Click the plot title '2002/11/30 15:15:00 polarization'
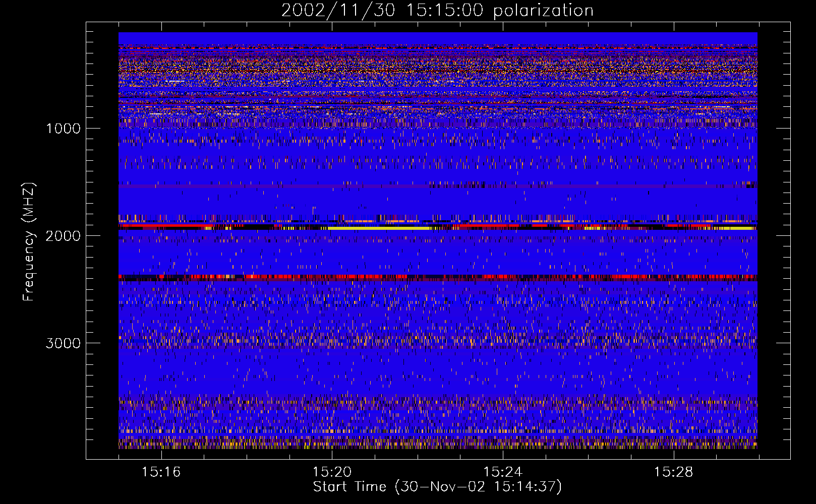The image size is (816, 504). pos(437,11)
